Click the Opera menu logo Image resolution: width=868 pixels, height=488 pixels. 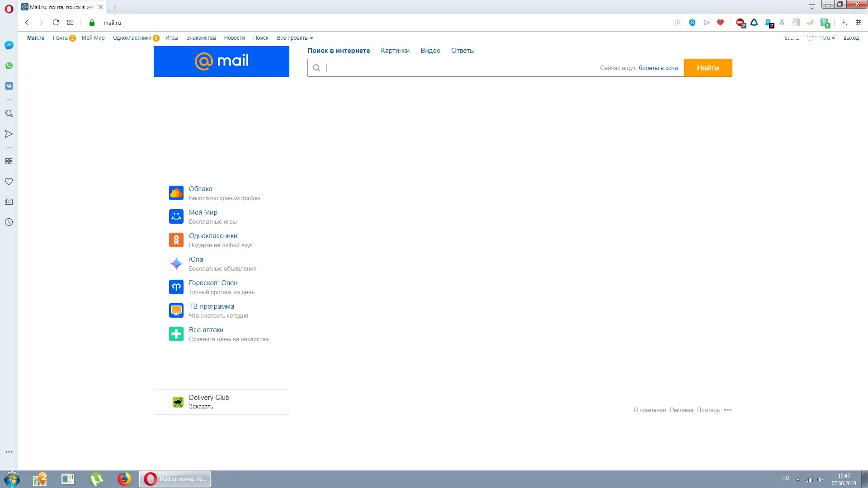pyautogui.click(x=9, y=9)
